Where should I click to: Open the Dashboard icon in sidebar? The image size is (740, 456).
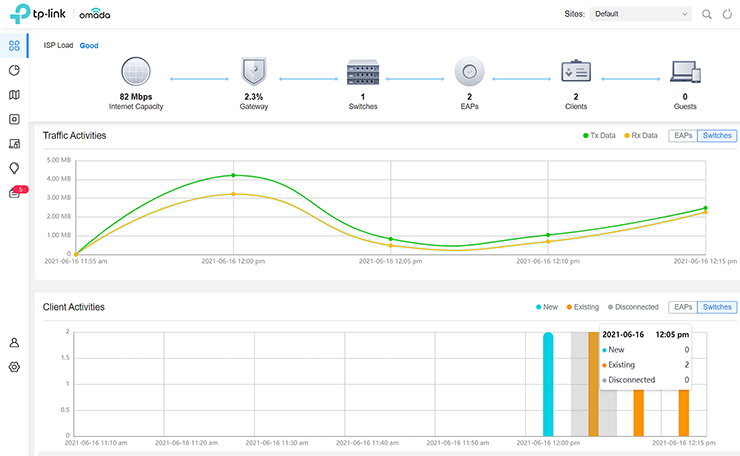point(14,46)
